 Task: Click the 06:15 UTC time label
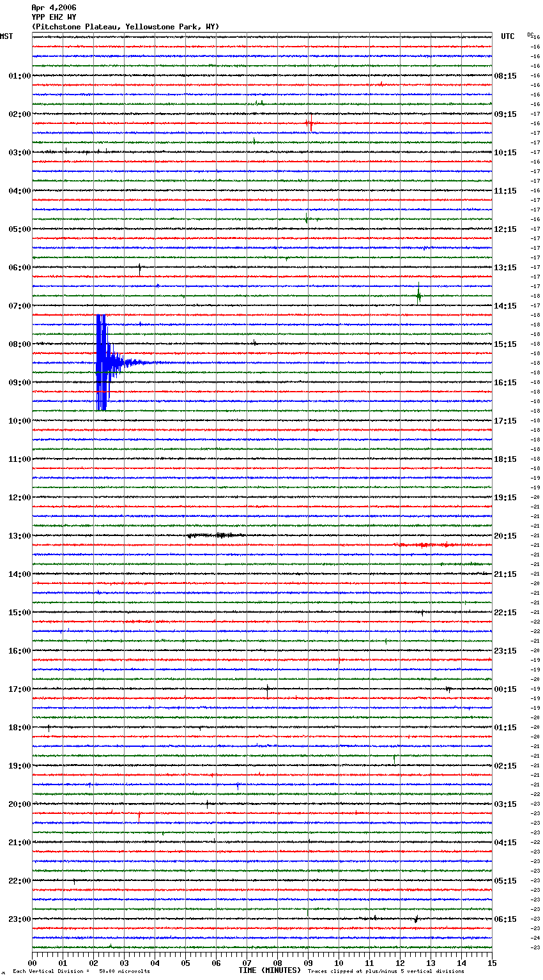point(505,919)
